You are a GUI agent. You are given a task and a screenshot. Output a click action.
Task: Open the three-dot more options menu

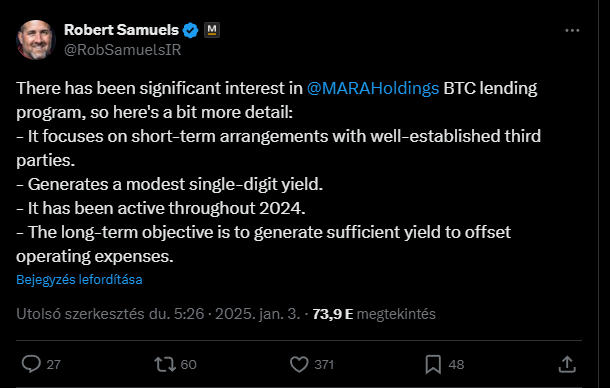click(572, 30)
